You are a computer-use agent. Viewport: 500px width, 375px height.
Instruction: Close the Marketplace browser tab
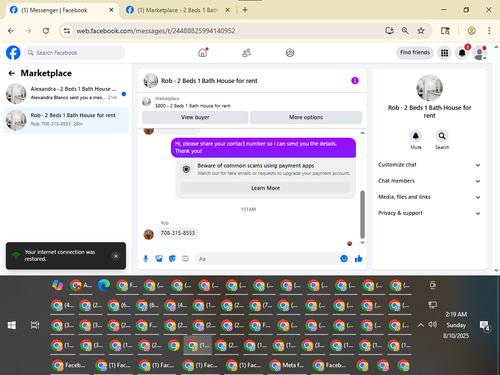tap(227, 10)
